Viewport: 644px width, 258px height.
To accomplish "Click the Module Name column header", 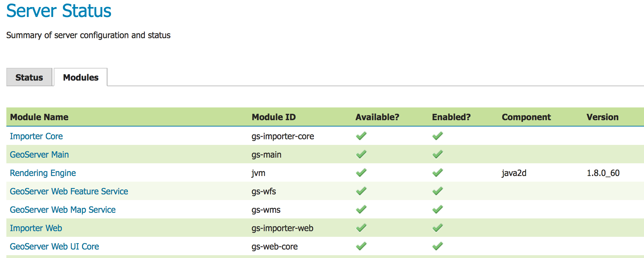I will click(x=39, y=117).
